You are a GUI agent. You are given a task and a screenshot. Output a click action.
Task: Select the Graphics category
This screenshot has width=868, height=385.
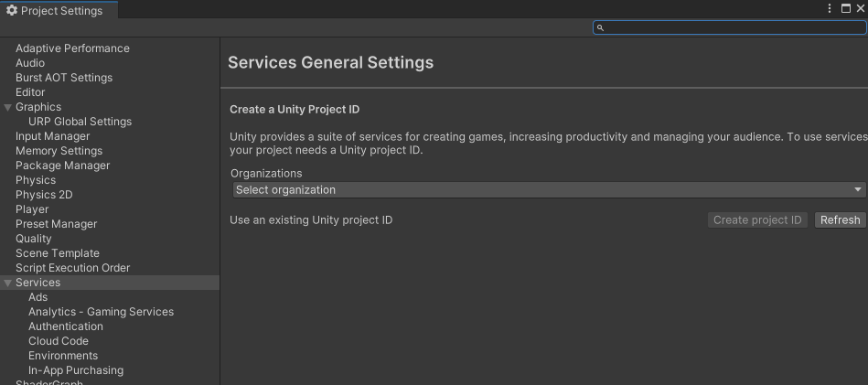pos(38,107)
